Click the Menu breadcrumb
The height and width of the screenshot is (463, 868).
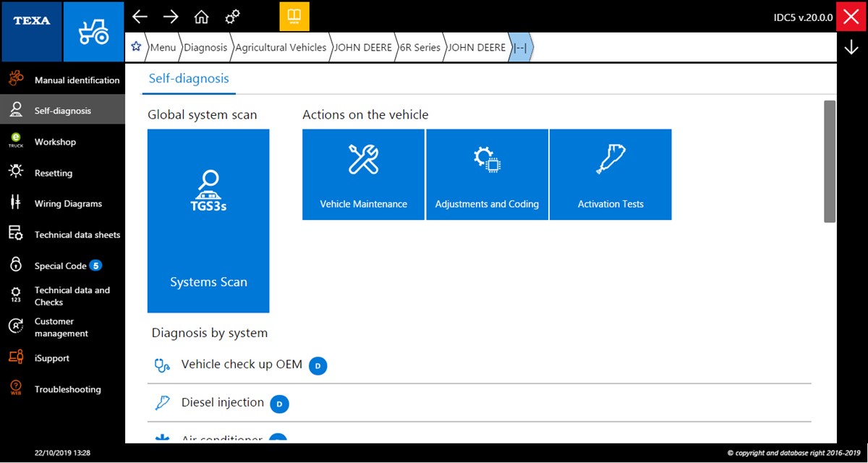click(x=163, y=47)
